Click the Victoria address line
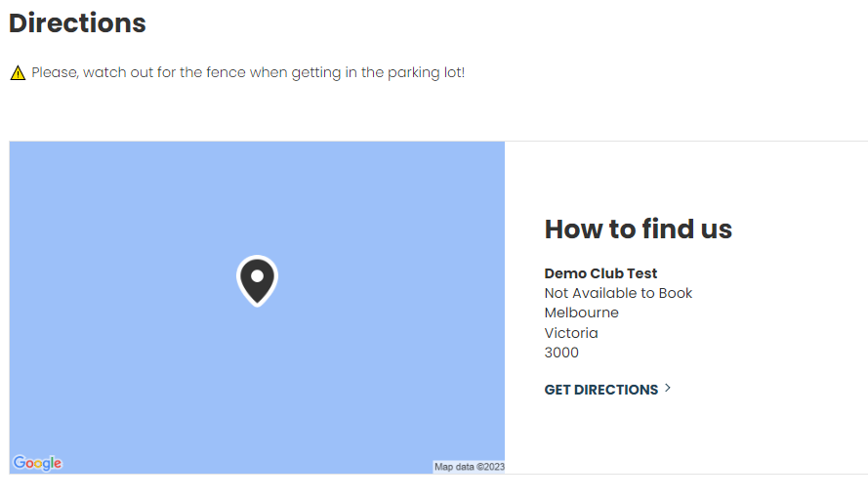Image resolution: width=868 pixels, height=500 pixels. pos(571,333)
